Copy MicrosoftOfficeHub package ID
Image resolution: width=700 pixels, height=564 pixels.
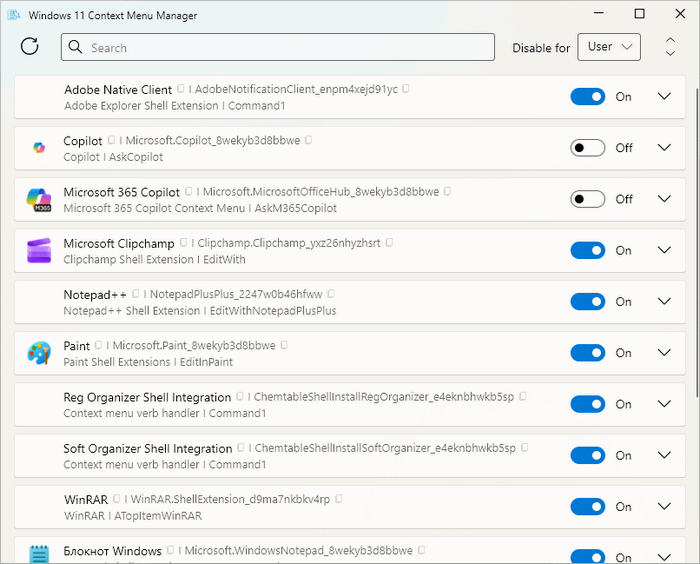pos(447,191)
